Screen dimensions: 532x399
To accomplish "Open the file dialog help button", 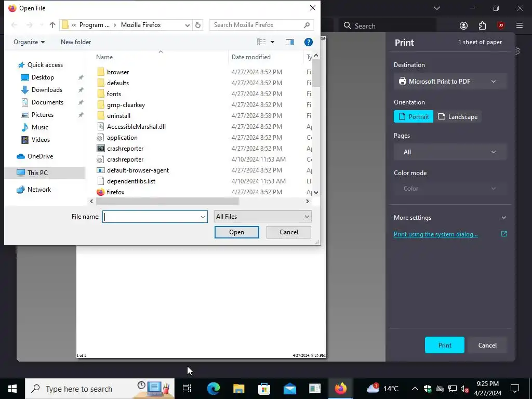I will [309, 42].
